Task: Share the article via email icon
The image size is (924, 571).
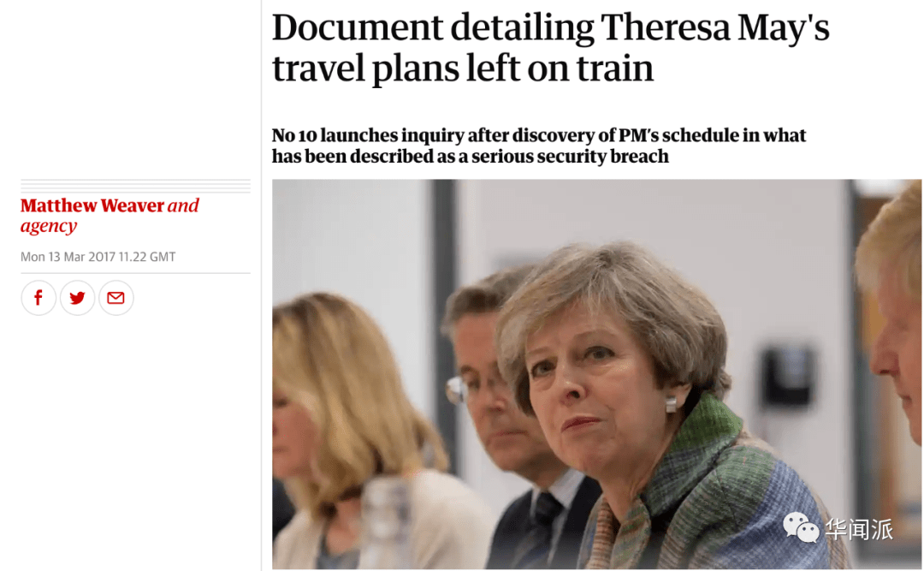Action: (x=116, y=298)
